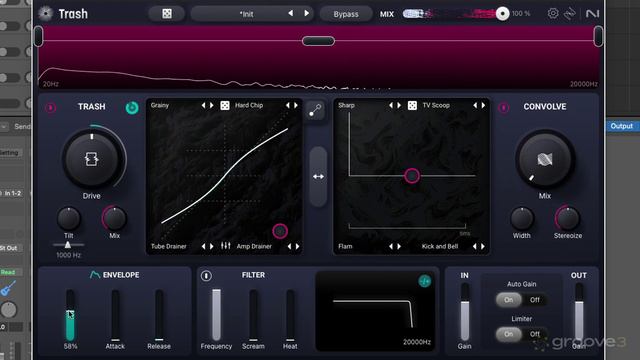Click the icon next to settings gear

point(570,14)
